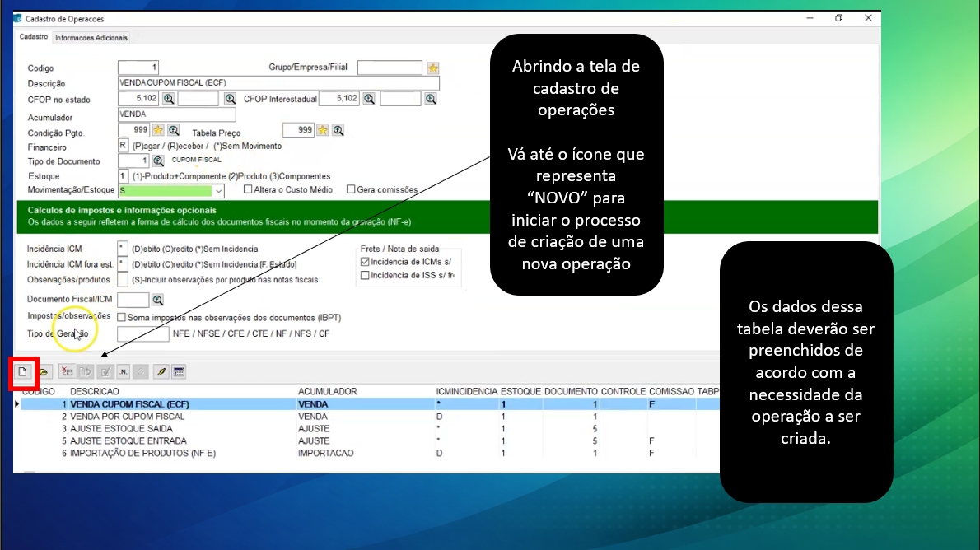
Task: Click the Descrição text input field
Action: pos(278,83)
